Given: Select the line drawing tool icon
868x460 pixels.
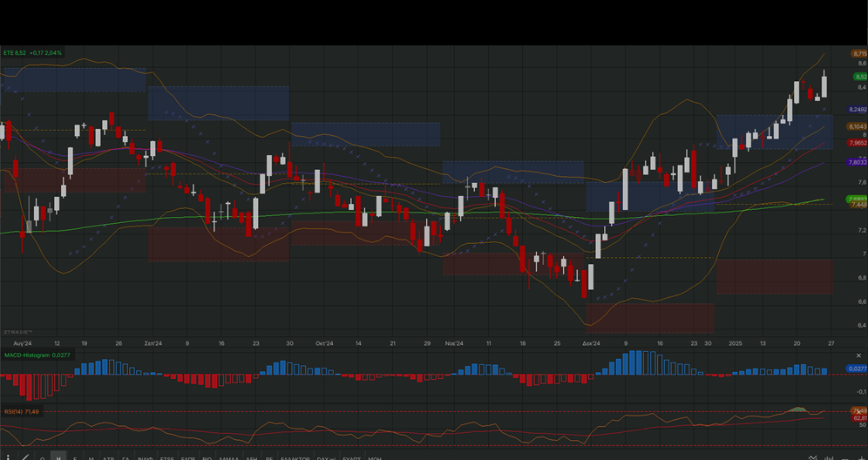Looking at the screenshot, I should 25,457.
